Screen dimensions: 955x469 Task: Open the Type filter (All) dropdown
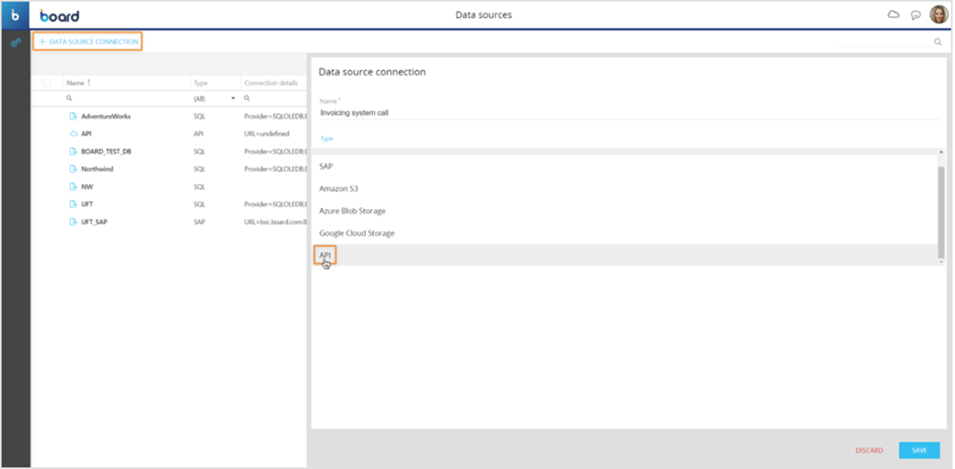(x=214, y=99)
